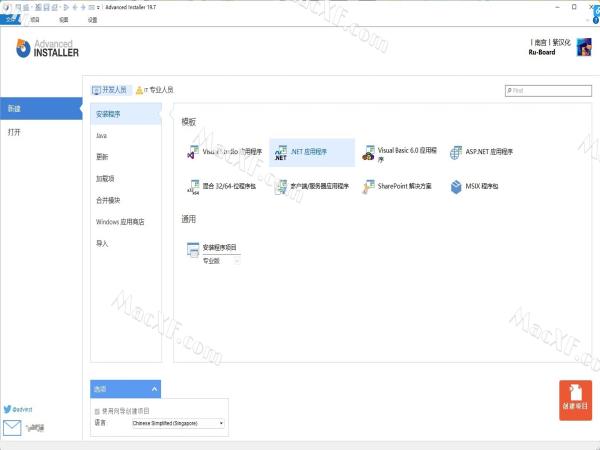
Task: Open the 设置 ribbon menu
Action: pyautogui.click(x=93, y=20)
